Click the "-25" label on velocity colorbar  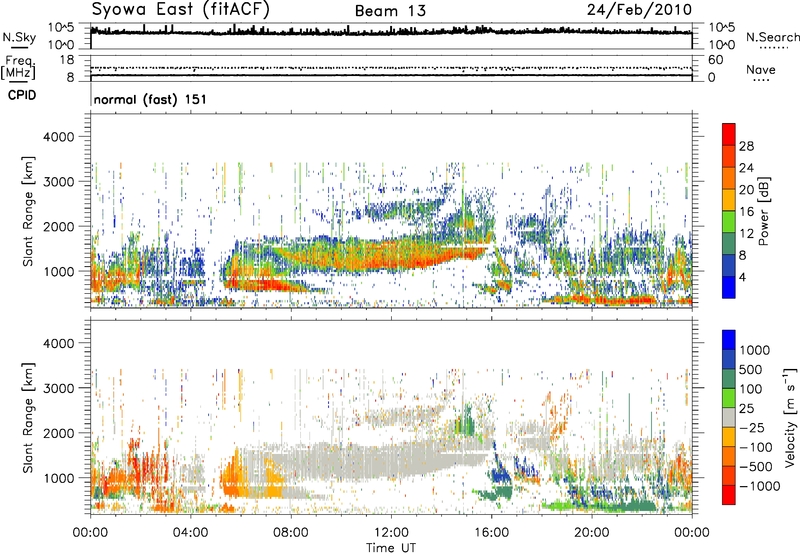753,428
